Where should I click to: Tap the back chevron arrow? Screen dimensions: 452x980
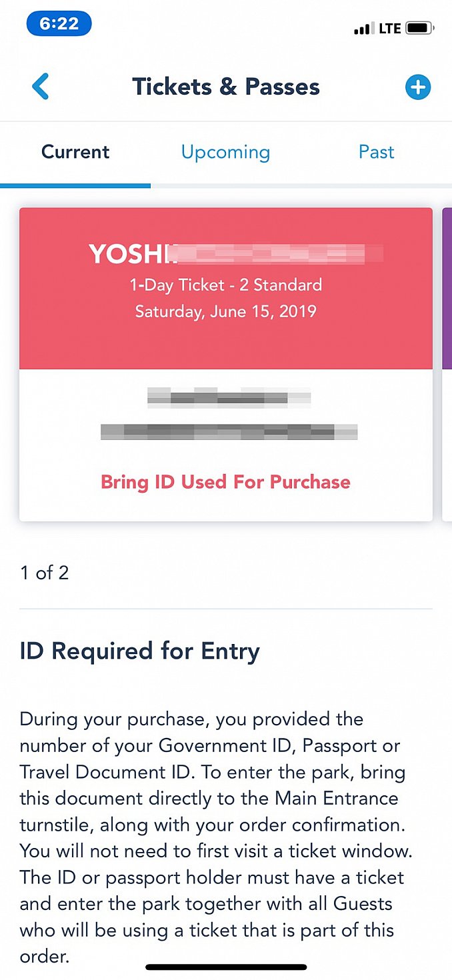(x=41, y=87)
